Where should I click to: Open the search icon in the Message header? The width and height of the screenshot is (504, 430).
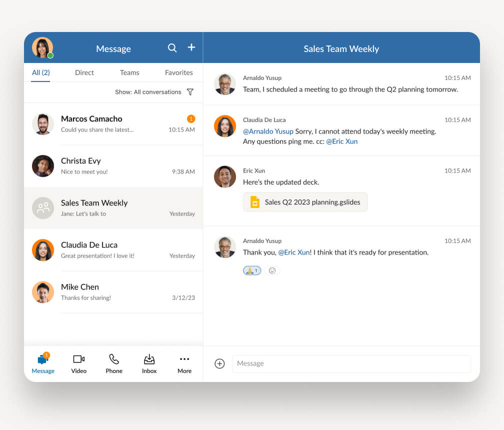click(172, 48)
